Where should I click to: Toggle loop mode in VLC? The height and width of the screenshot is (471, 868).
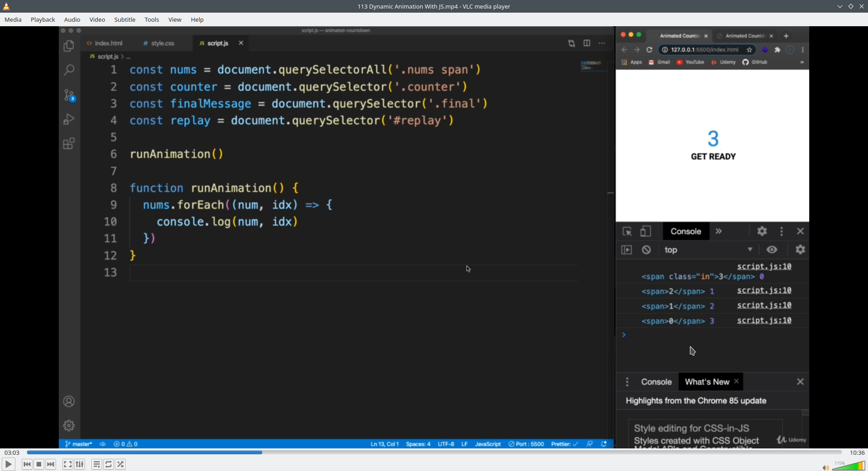coord(108,464)
